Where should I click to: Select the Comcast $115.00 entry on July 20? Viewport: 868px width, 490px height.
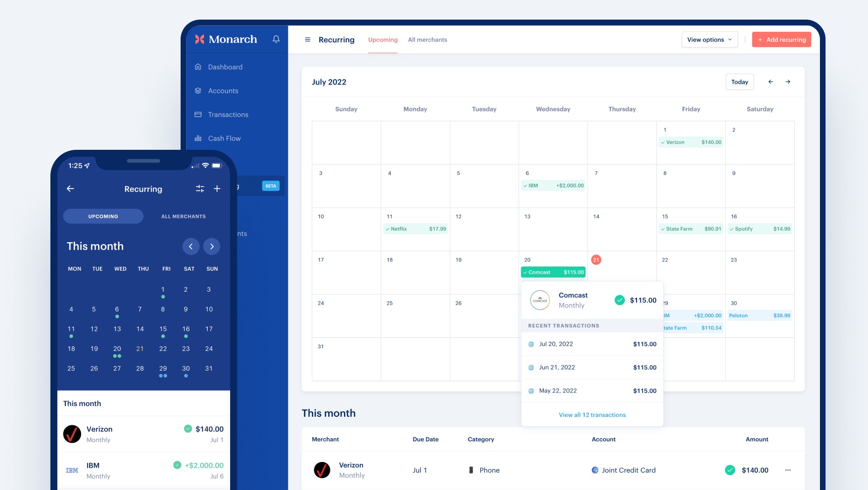pos(553,272)
